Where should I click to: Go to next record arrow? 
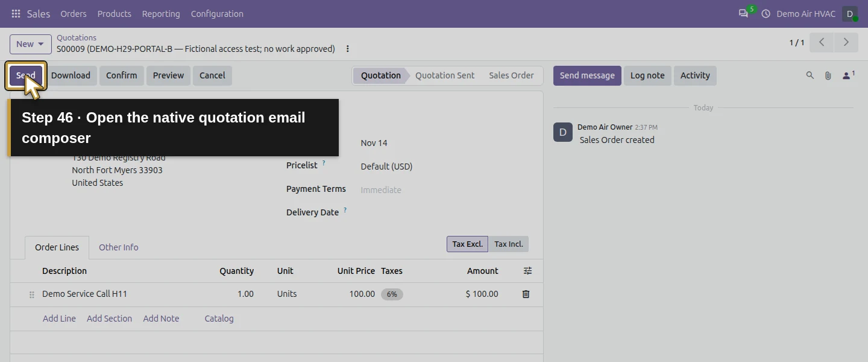(x=846, y=42)
